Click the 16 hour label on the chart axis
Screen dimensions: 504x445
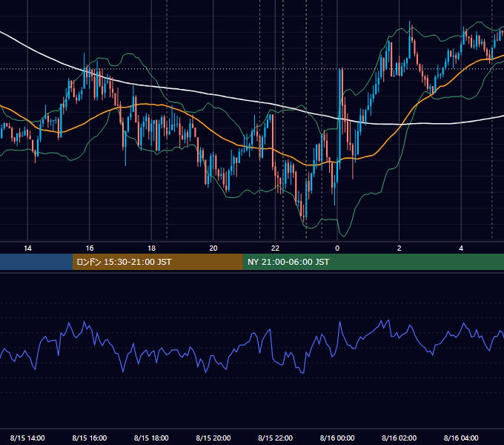pyautogui.click(x=90, y=248)
